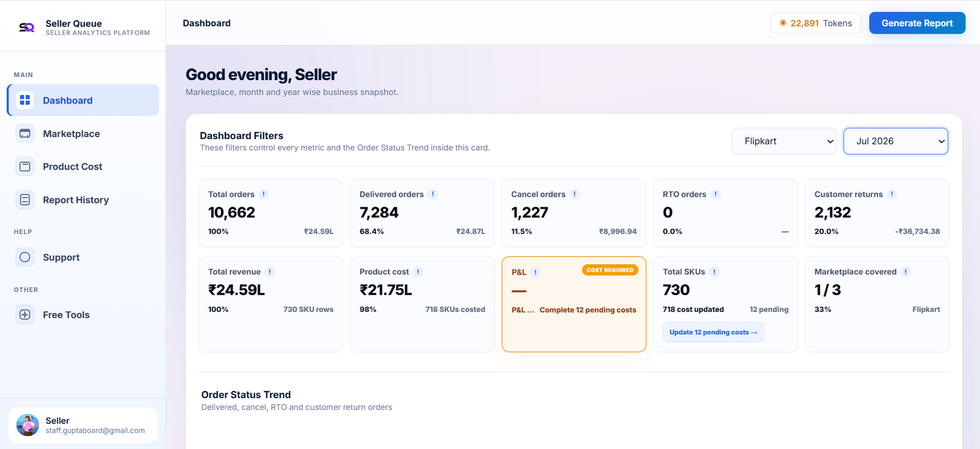Click the 1 / 3 marketplace covered value
980x449 pixels.
click(x=827, y=290)
